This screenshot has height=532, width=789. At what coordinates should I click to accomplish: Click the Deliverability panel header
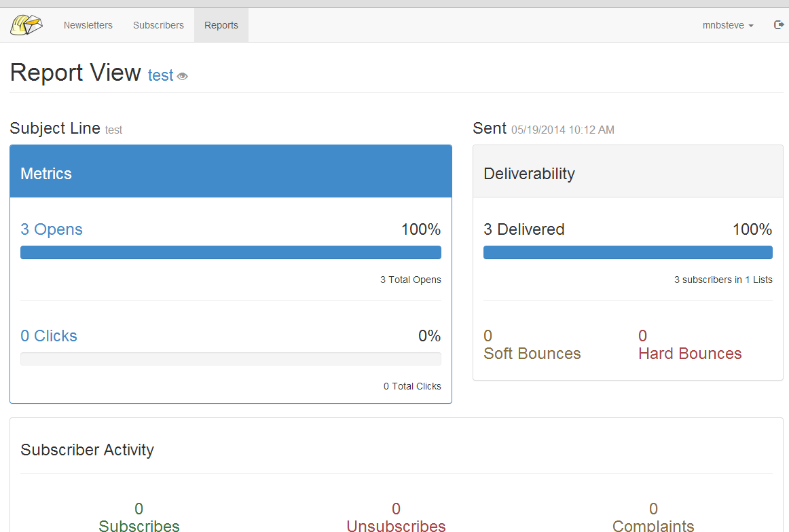(x=627, y=173)
